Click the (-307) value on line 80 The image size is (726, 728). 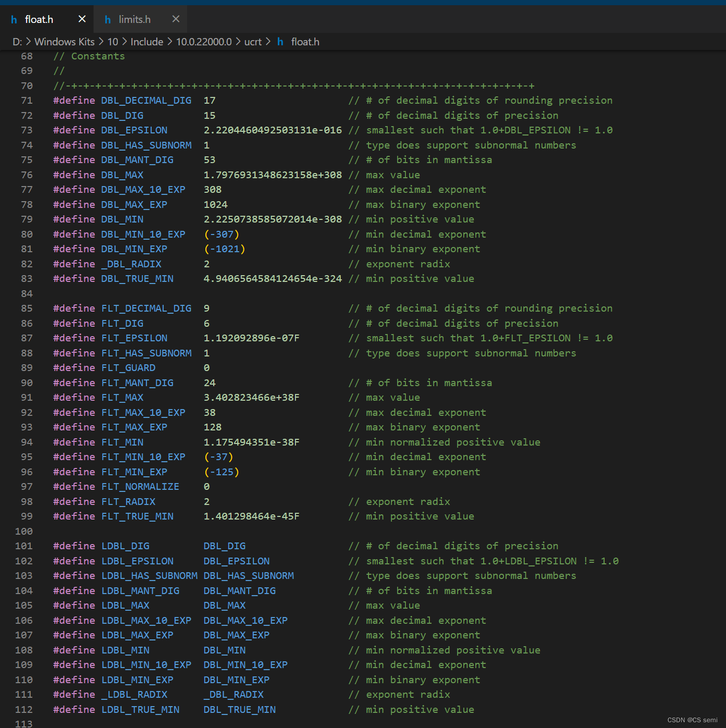222,235
